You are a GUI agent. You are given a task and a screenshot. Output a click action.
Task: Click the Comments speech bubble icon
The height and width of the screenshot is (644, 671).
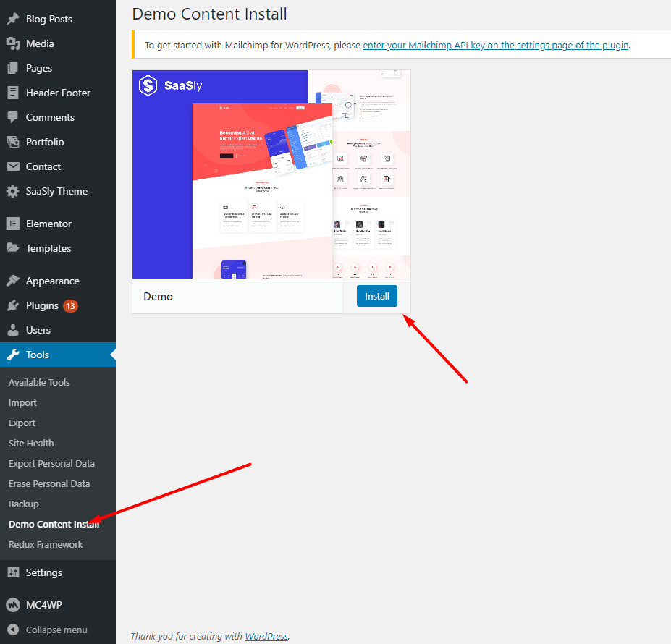pos(13,117)
